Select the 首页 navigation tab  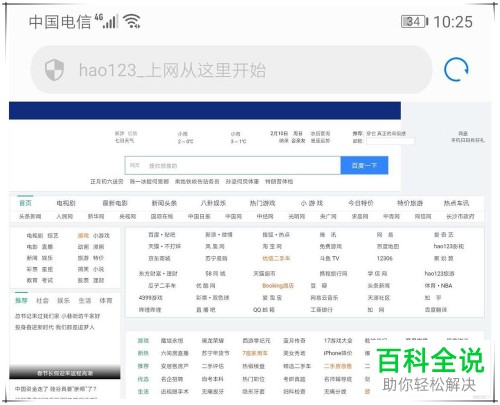point(25,203)
